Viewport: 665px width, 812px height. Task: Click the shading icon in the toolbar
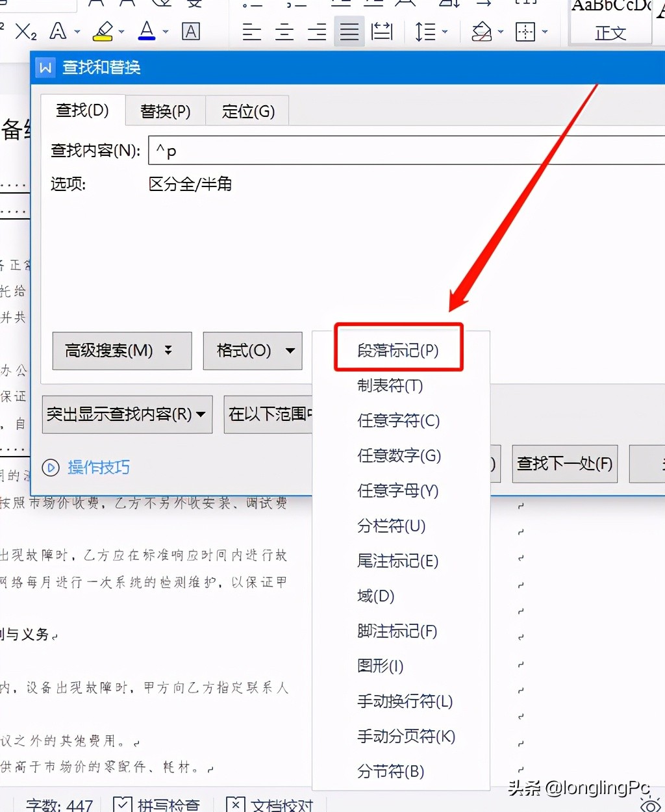pos(483,31)
